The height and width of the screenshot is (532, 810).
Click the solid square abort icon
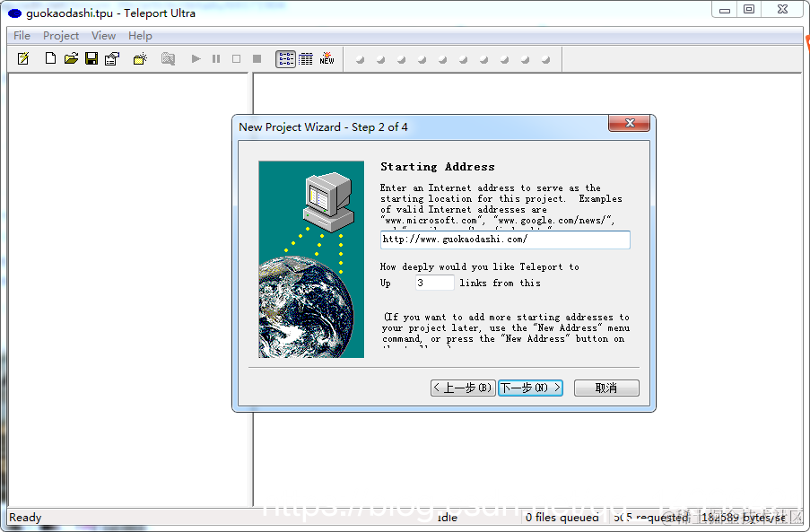[x=257, y=58]
